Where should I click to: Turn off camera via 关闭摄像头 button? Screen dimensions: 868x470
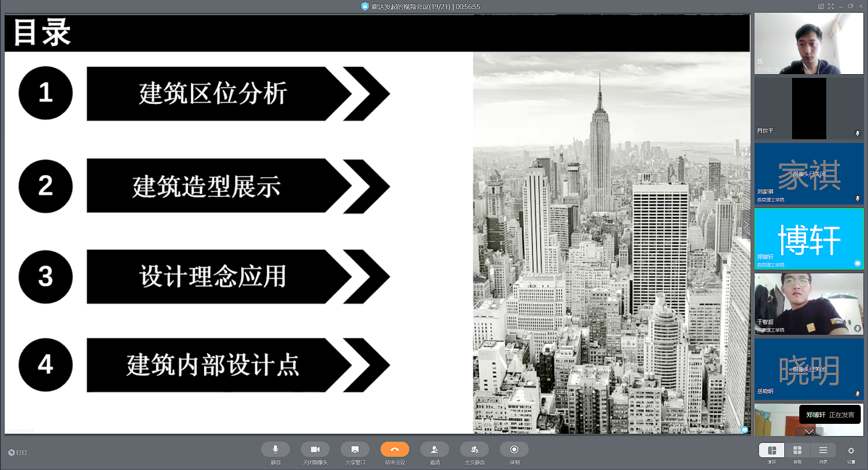[x=315, y=450]
